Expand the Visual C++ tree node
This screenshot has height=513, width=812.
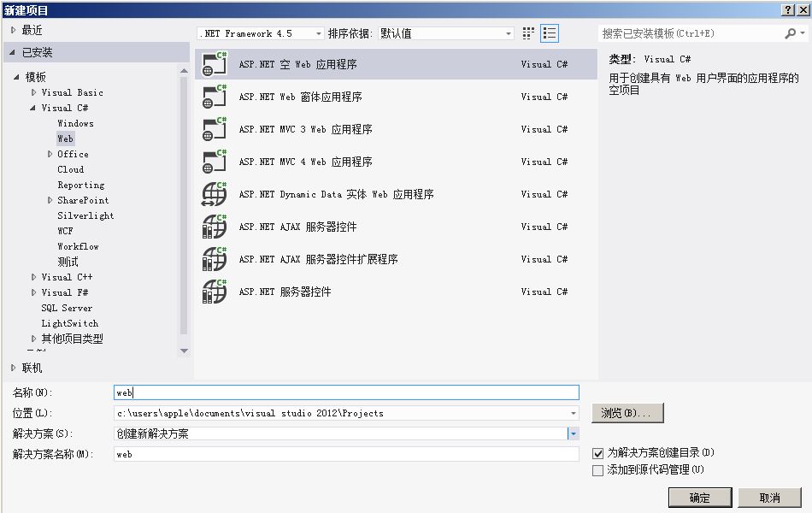click(33, 277)
